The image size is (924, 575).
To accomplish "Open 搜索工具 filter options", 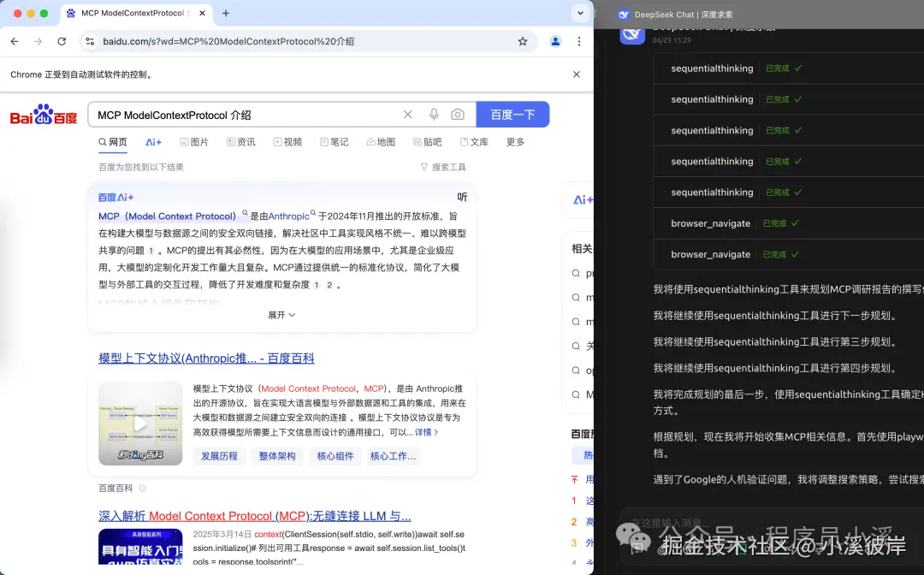I will 443,168.
